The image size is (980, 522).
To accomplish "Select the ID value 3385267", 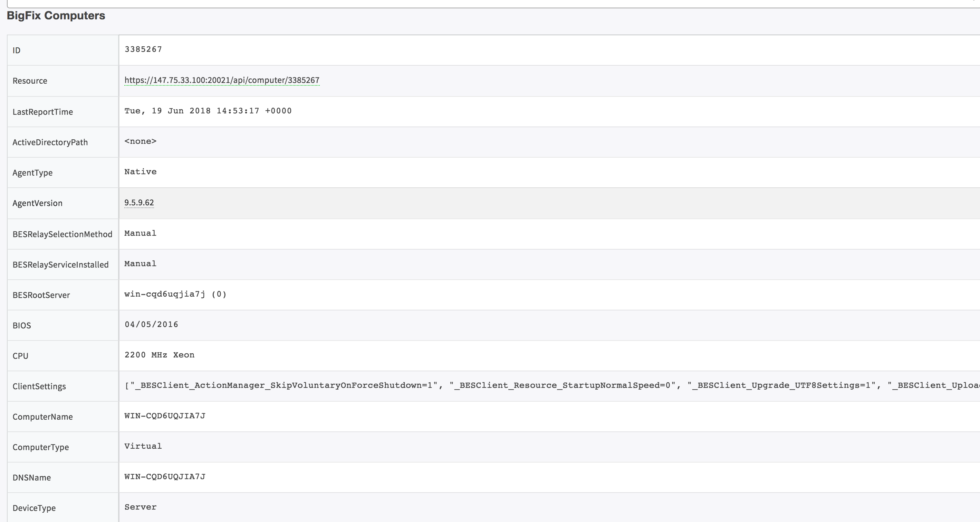I will 143,49.
